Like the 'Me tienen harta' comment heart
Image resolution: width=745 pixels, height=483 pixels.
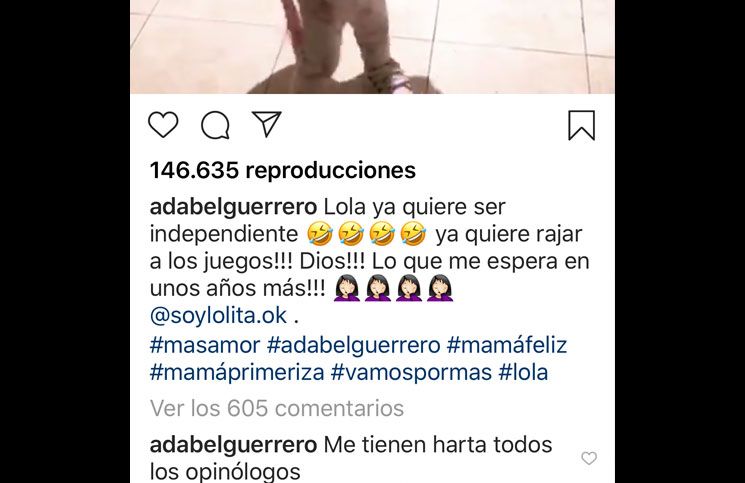(x=589, y=458)
